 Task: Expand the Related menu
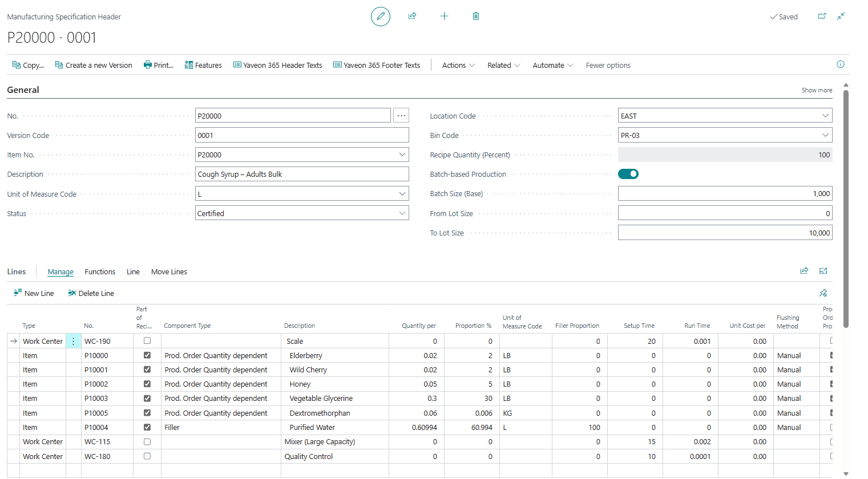(x=503, y=65)
